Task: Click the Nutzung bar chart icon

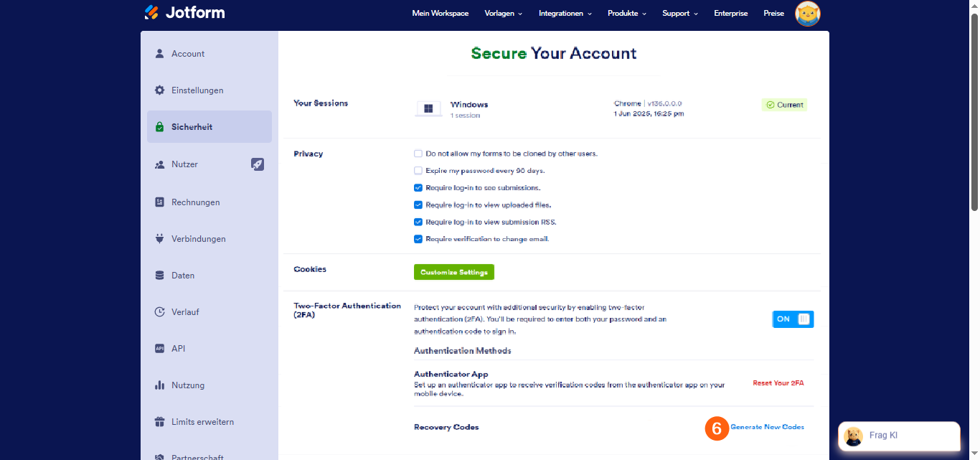Action: pos(160,385)
